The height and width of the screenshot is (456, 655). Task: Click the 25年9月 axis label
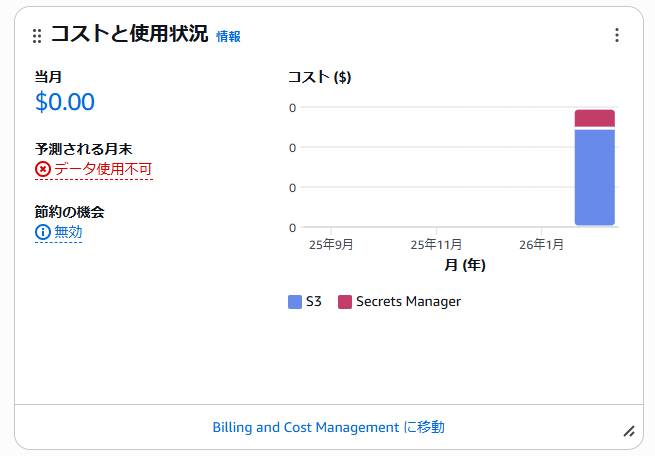click(331, 244)
